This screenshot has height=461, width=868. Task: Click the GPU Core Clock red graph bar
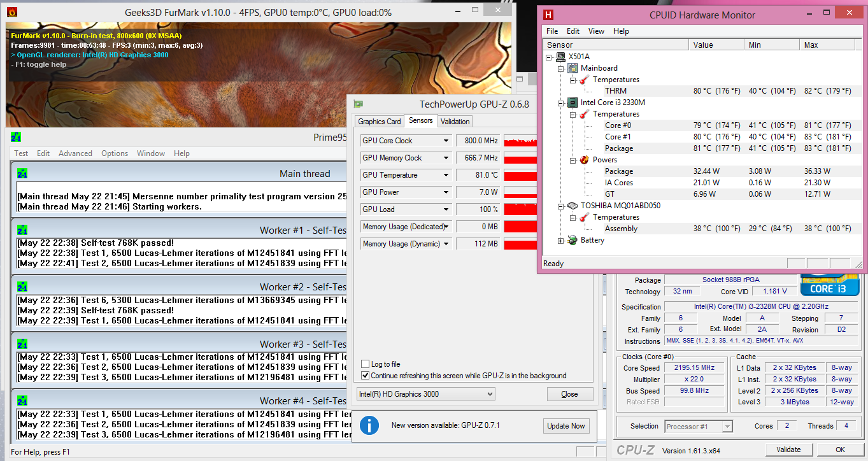(520, 141)
